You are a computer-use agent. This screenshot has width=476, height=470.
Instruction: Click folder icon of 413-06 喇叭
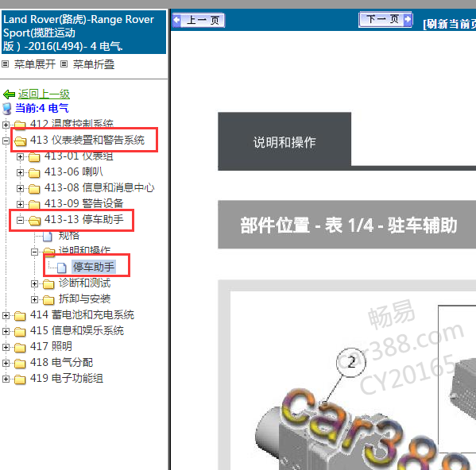pos(34,173)
